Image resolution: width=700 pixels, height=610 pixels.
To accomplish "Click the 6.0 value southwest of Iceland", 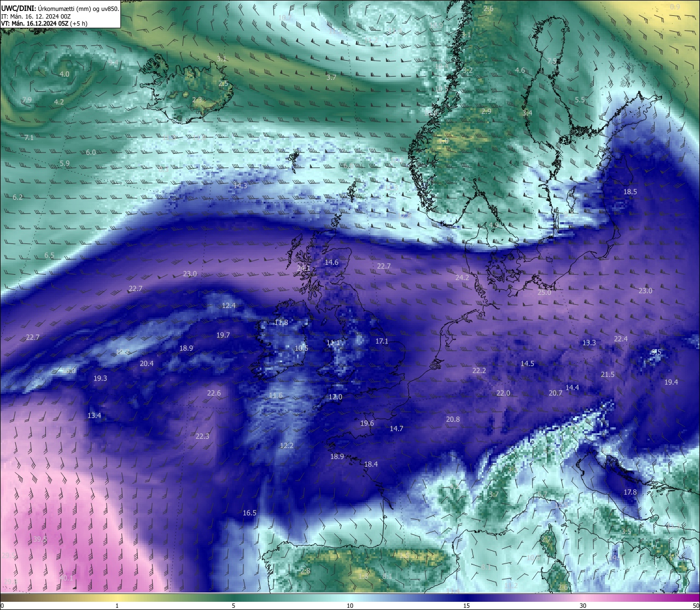I will (91, 153).
